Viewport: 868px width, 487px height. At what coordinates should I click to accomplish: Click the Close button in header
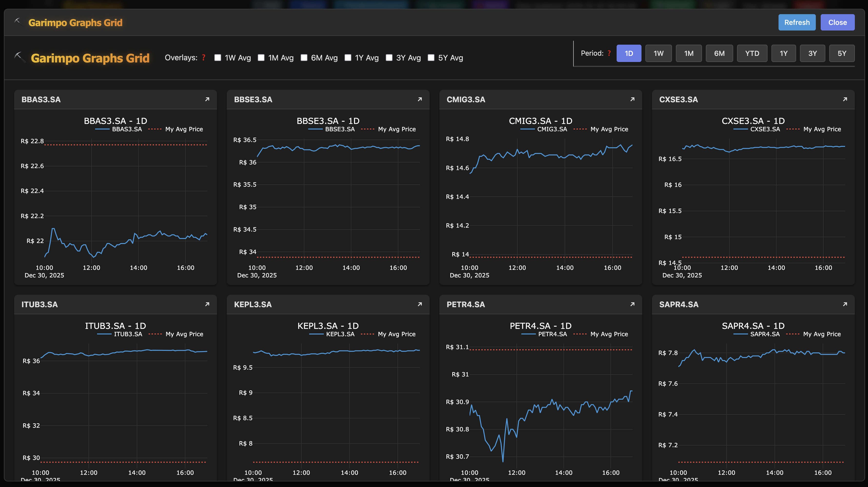[x=837, y=22]
